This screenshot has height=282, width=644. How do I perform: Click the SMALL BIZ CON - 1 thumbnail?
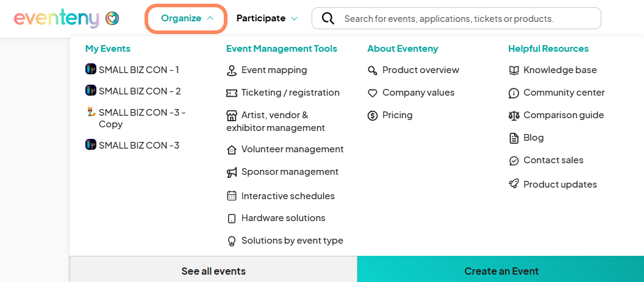tap(91, 69)
